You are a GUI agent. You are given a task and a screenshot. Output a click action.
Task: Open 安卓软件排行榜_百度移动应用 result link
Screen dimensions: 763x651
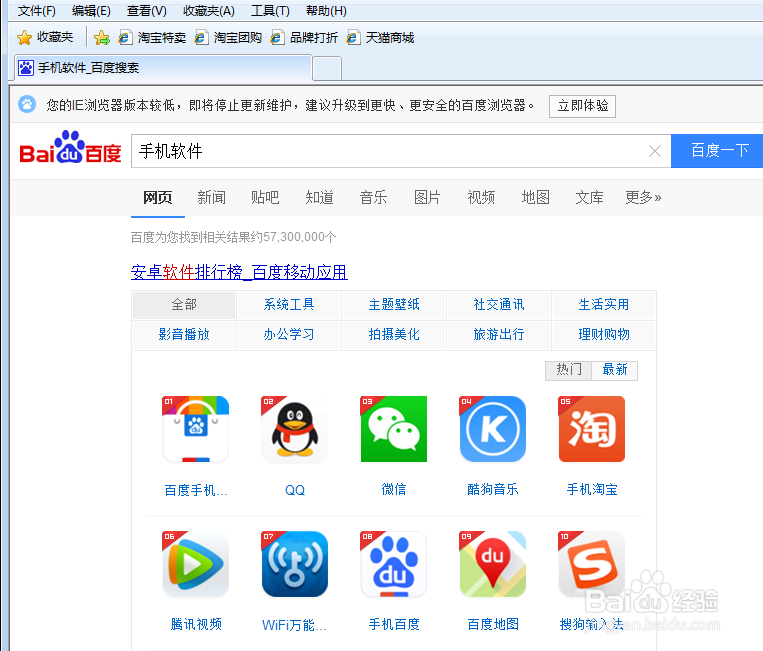tap(239, 272)
